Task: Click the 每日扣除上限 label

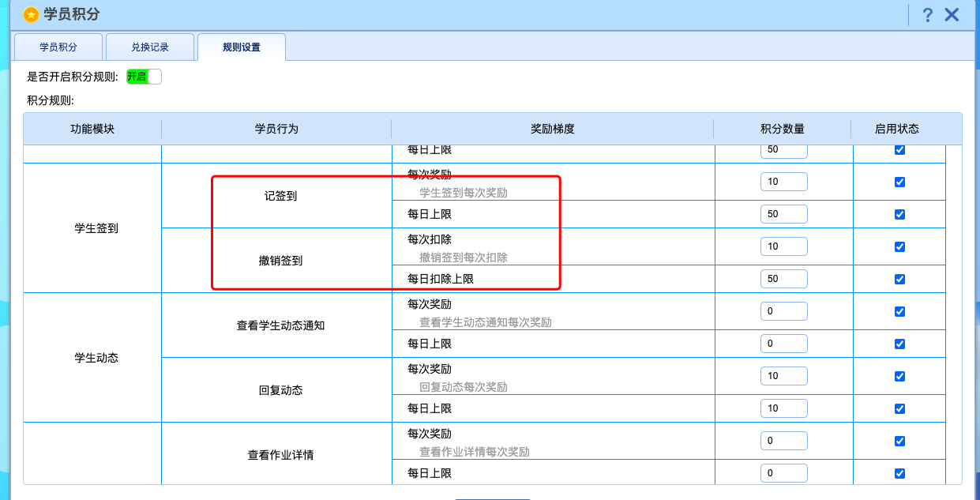Action: 441,279
